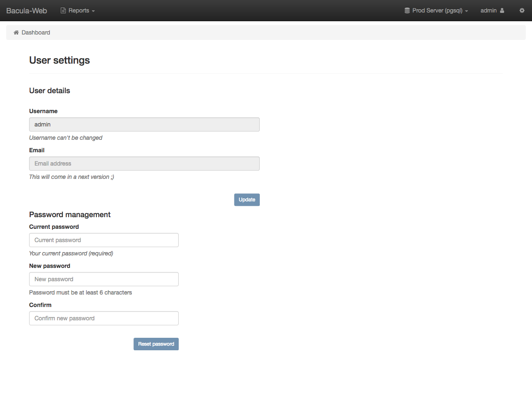Focus the New password input box
The height and width of the screenshot is (416, 532).
(x=104, y=279)
